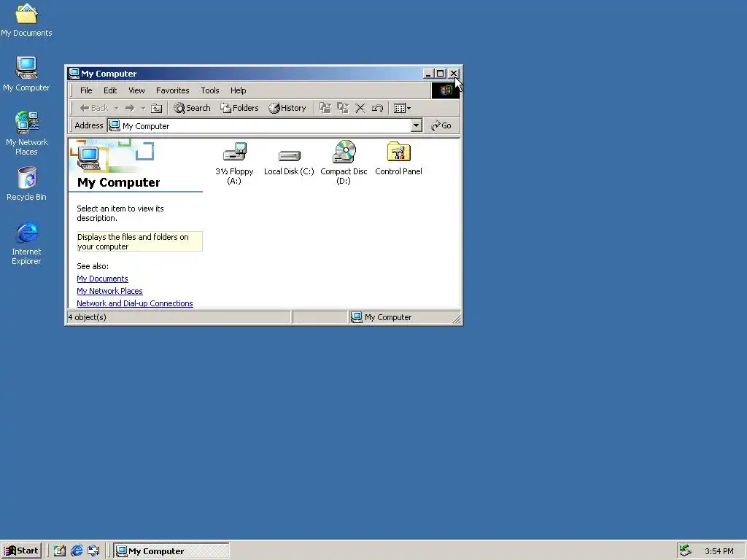This screenshot has width=747, height=560.
Task: Select the Recycle Bin desktop icon
Action: pos(27,184)
